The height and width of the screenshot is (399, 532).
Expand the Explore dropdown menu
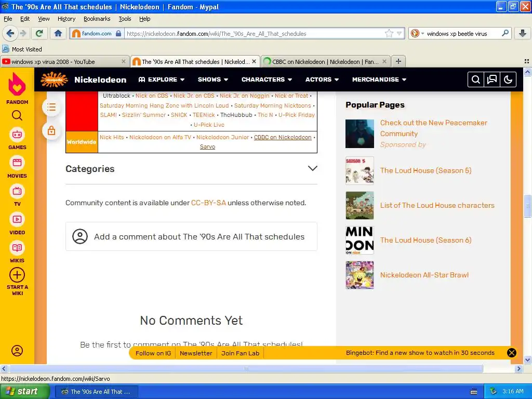[162, 79]
